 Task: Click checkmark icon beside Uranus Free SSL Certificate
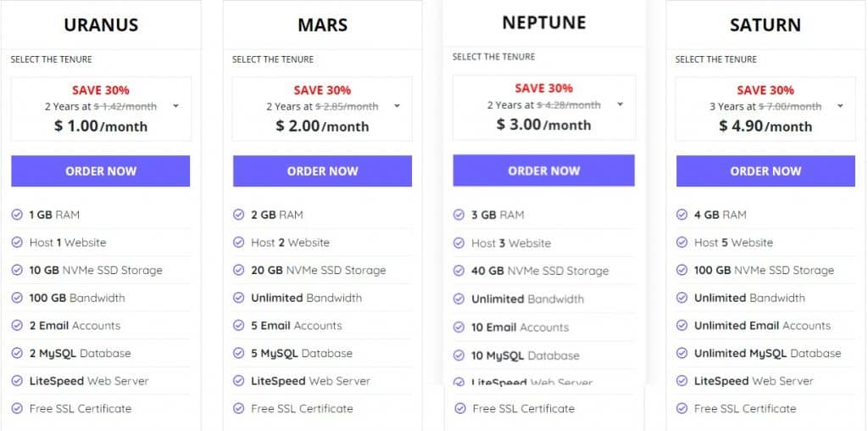pyautogui.click(x=17, y=408)
